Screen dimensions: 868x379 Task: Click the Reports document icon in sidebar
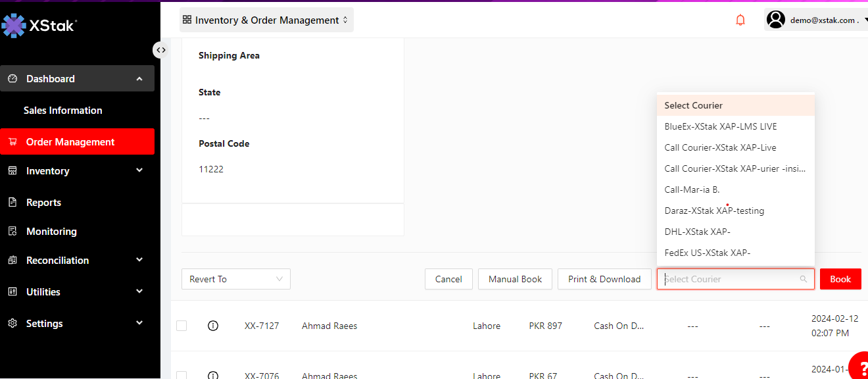tap(12, 203)
